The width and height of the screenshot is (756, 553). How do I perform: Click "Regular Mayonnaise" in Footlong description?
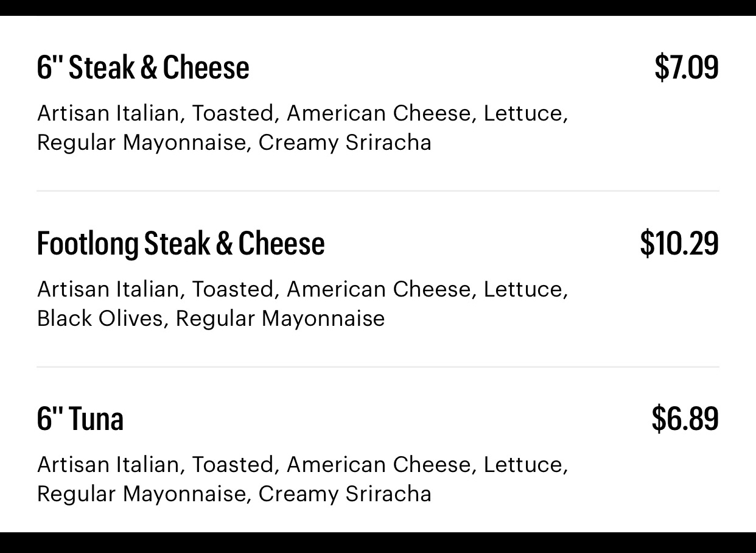[x=280, y=319]
